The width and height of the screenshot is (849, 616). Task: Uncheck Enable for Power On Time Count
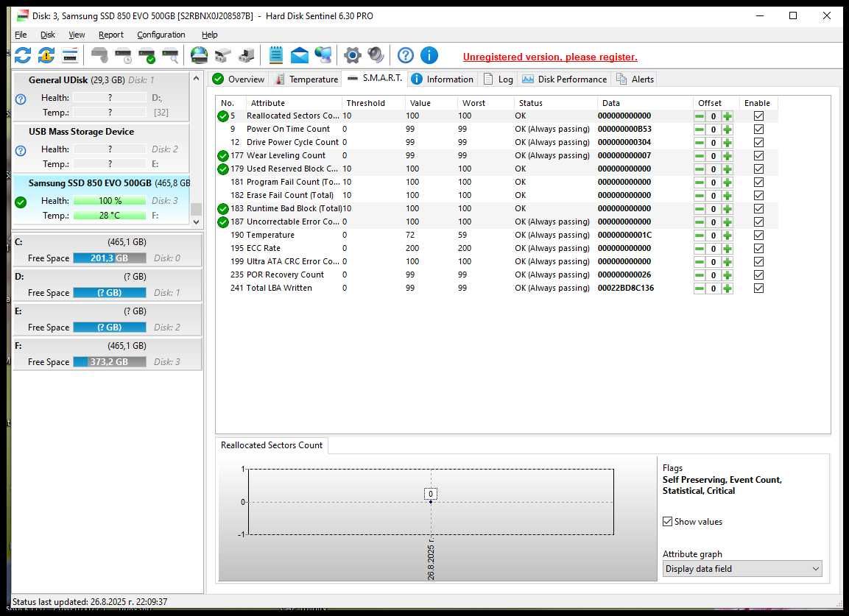tap(758, 130)
